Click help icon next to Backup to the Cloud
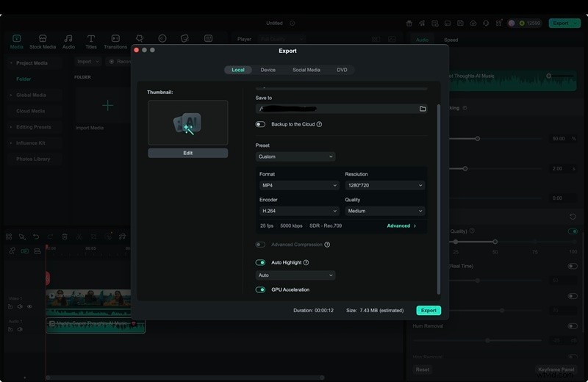 (x=319, y=124)
